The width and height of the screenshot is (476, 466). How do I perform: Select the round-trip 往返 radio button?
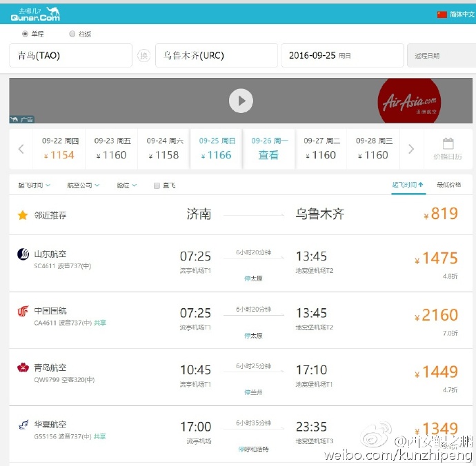click(x=72, y=34)
